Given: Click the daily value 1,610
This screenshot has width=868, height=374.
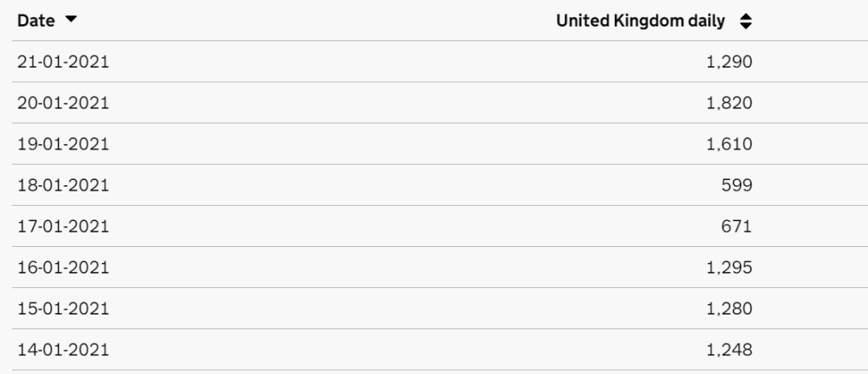Looking at the screenshot, I should tap(731, 144).
